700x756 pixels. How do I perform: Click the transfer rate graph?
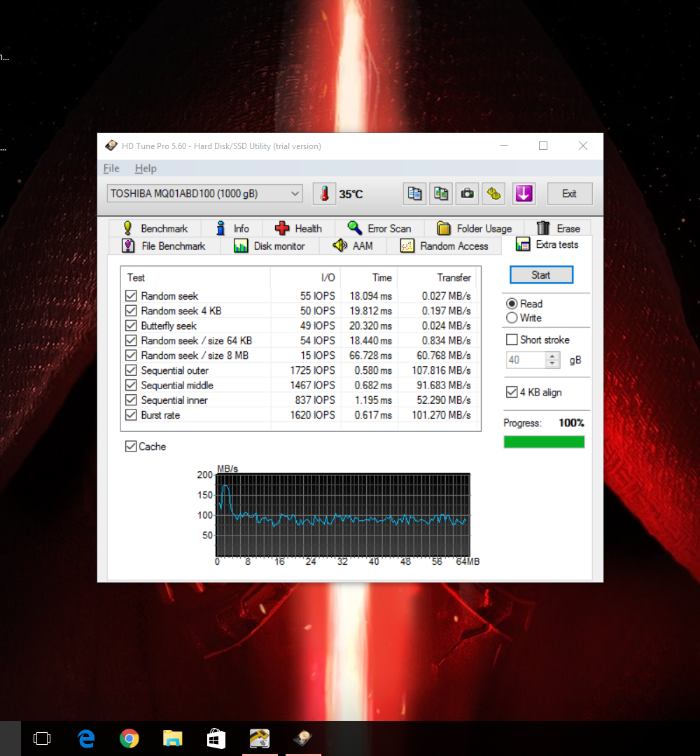(x=343, y=515)
